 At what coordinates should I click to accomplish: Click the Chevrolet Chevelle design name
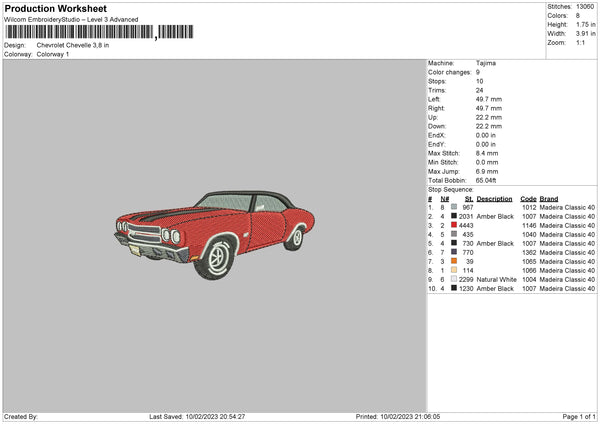pyautogui.click(x=73, y=45)
